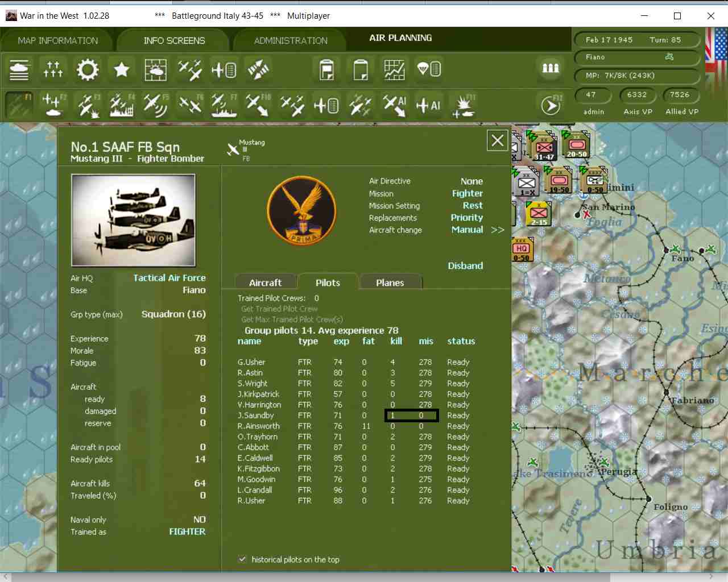This screenshot has width=728, height=582.
Task: Open the losses screen with crosses icon
Action: 53,70
